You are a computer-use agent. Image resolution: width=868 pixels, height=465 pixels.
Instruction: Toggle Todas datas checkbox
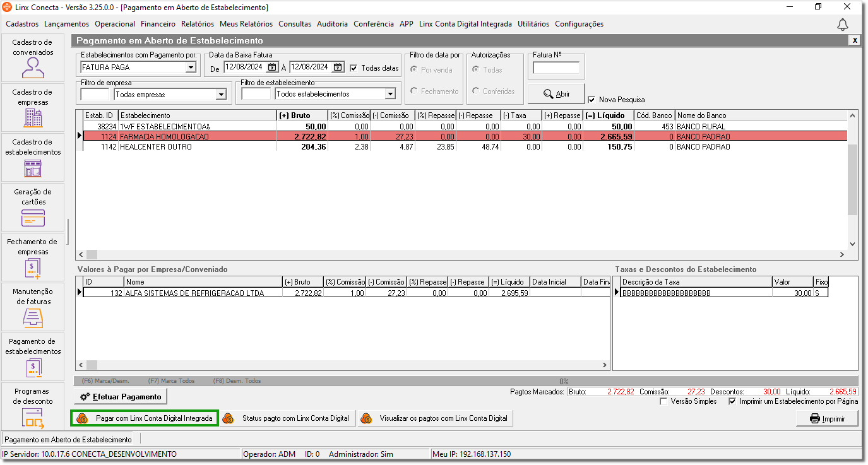354,68
